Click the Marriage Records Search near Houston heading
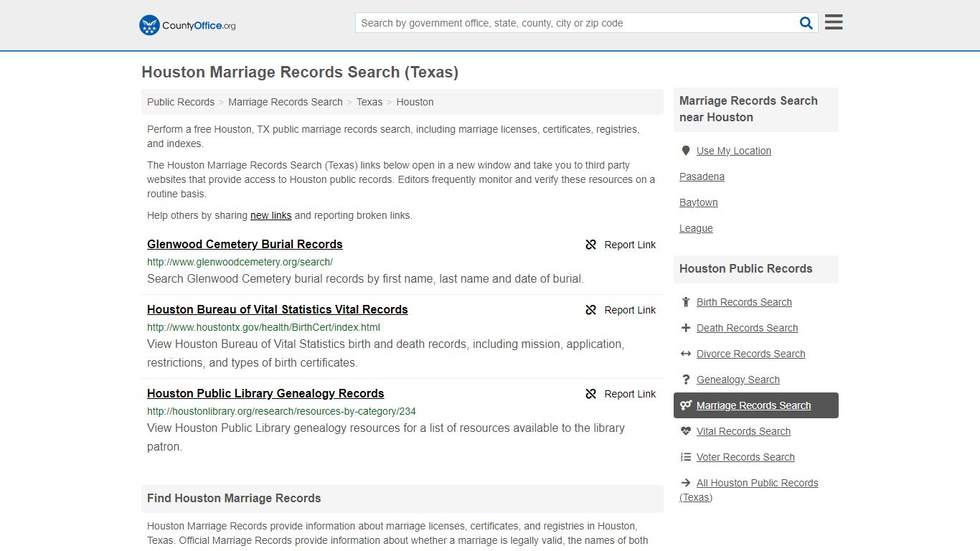Viewport: 980px width, 551px height. click(748, 109)
